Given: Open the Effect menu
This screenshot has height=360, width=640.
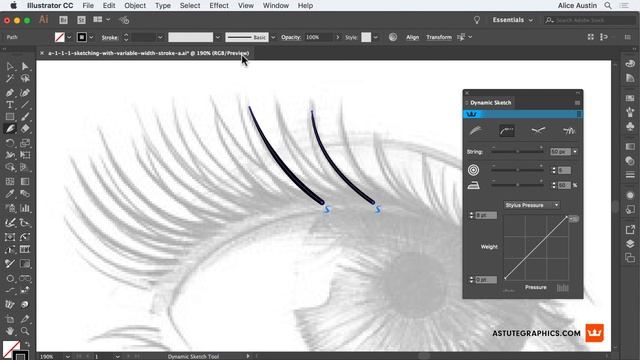Looking at the screenshot, I should pos(219,6).
